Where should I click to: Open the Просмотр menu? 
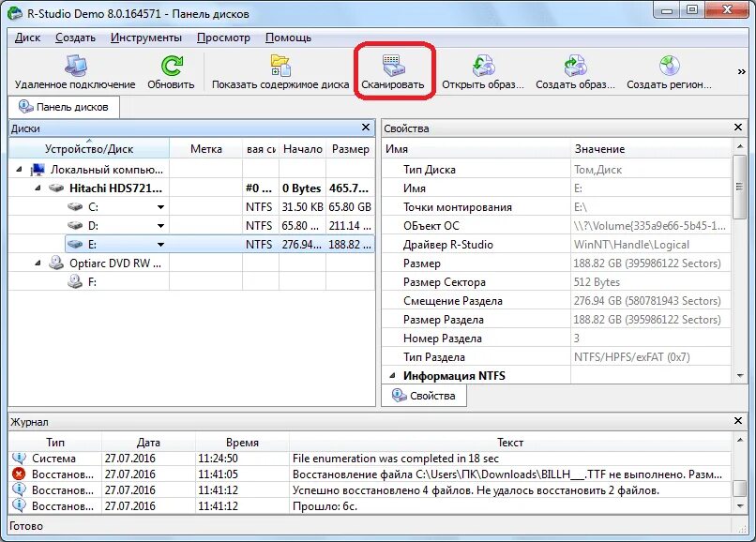pos(223,38)
